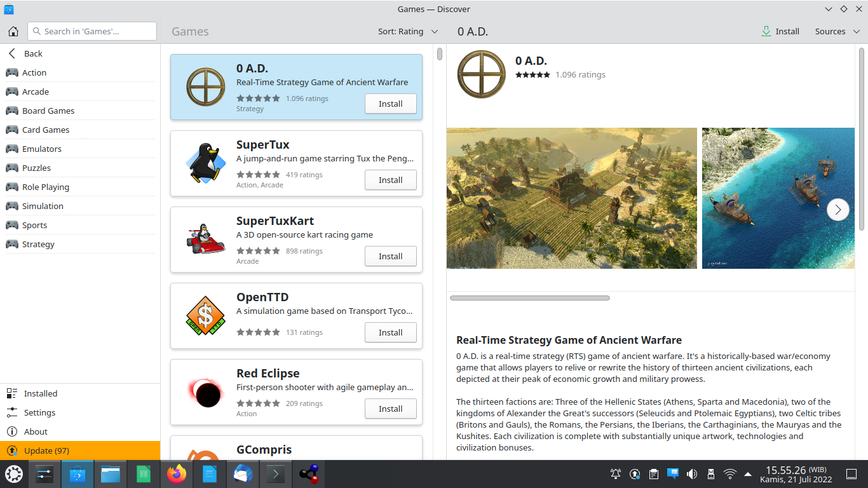
Task: Click the Discover taskbar icon
Action: 78,474
